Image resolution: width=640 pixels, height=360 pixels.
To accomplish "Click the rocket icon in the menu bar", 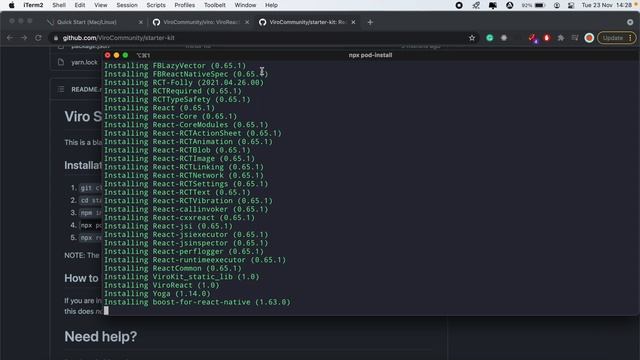I will tap(476, 5).
